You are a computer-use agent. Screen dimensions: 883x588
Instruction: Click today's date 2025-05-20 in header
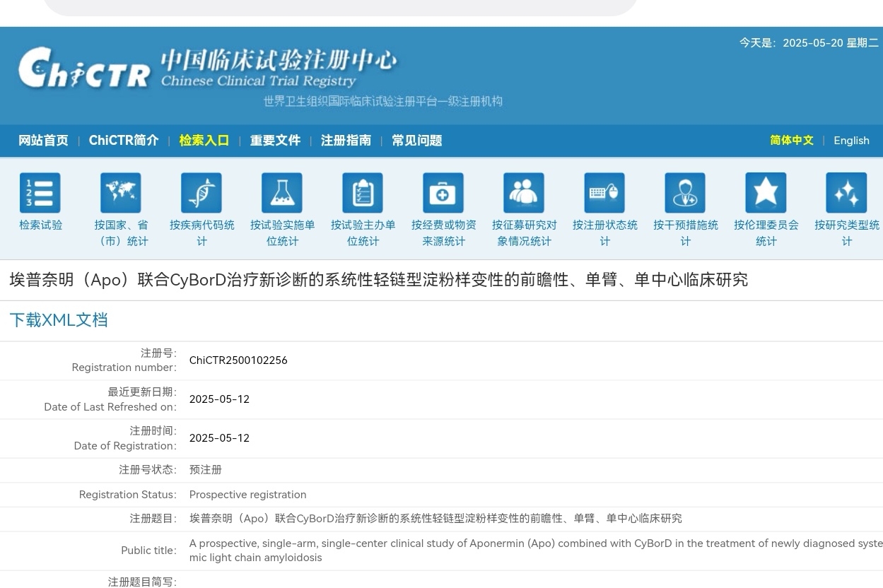(x=813, y=43)
